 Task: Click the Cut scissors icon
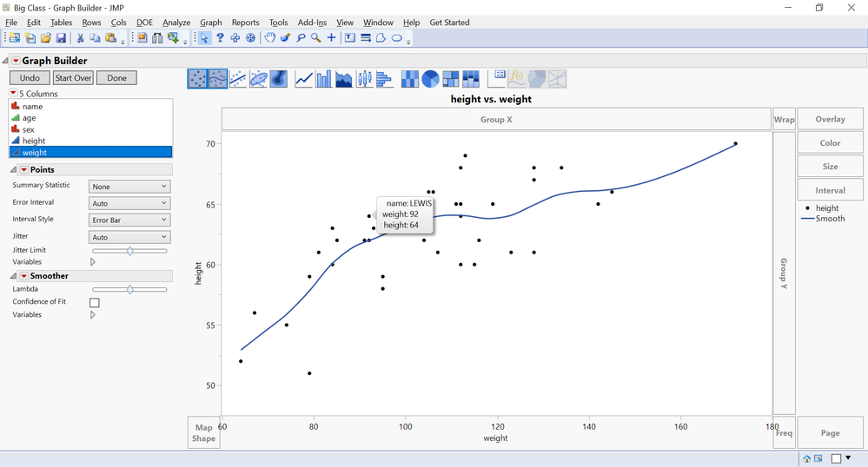(80, 37)
